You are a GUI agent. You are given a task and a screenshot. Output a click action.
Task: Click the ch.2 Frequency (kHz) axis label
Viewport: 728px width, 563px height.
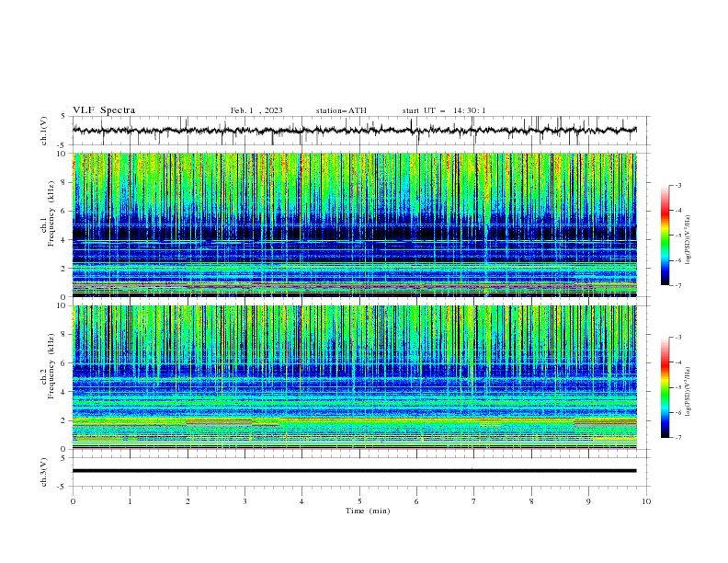click(x=48, y=366)
